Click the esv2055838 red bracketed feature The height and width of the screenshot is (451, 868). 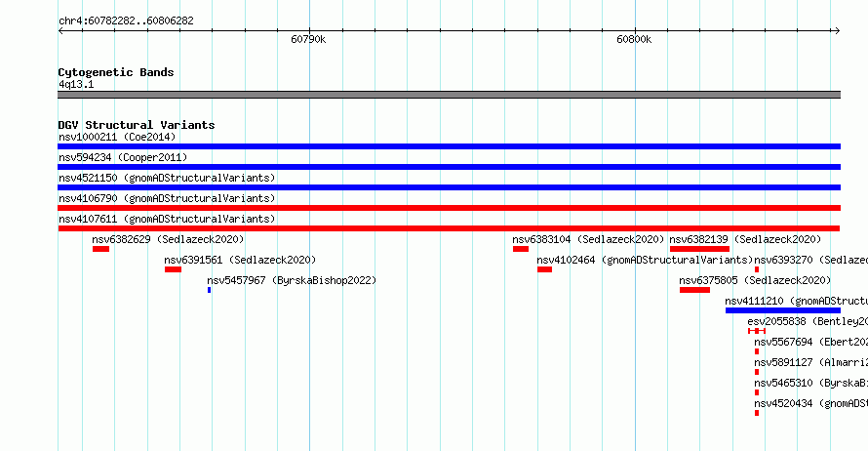coord(757,331)
